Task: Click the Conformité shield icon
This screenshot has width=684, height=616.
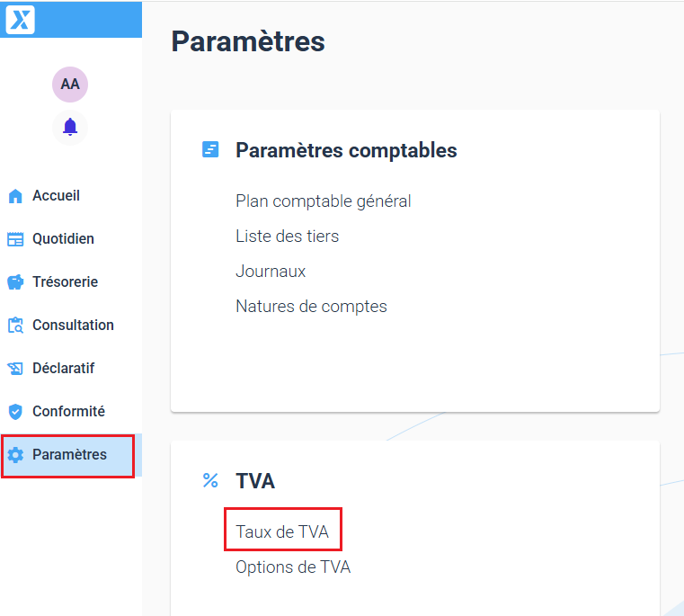Action: (15, 412)
